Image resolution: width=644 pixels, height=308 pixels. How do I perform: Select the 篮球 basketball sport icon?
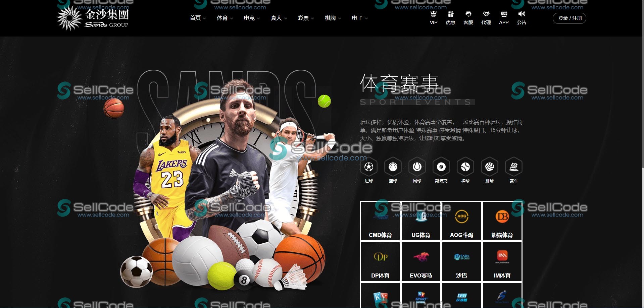coord(393,167)
